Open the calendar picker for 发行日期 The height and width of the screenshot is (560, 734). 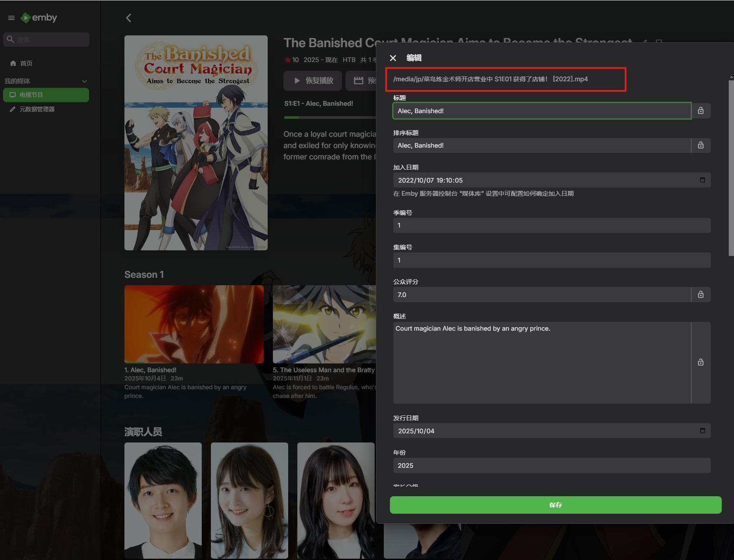702,431
